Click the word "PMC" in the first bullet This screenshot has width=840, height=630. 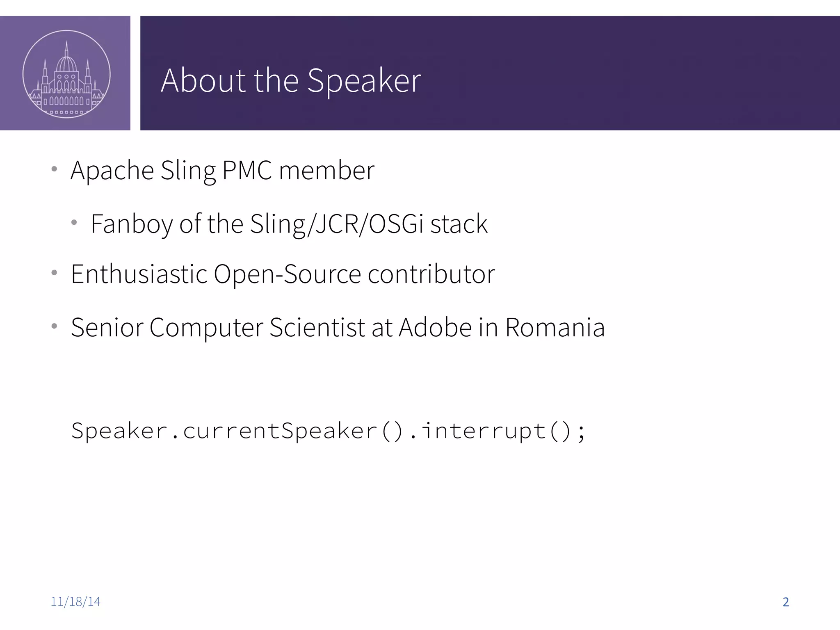(x=247, y=170)
